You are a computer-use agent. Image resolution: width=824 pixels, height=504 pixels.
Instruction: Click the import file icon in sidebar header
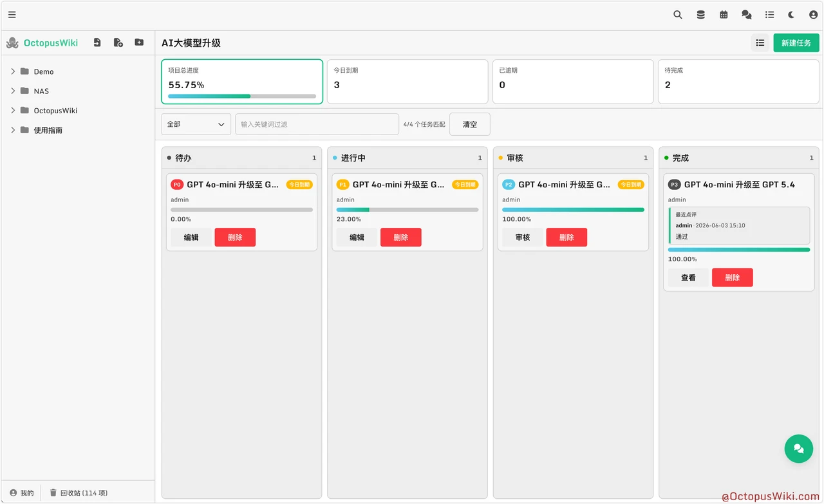97,42
